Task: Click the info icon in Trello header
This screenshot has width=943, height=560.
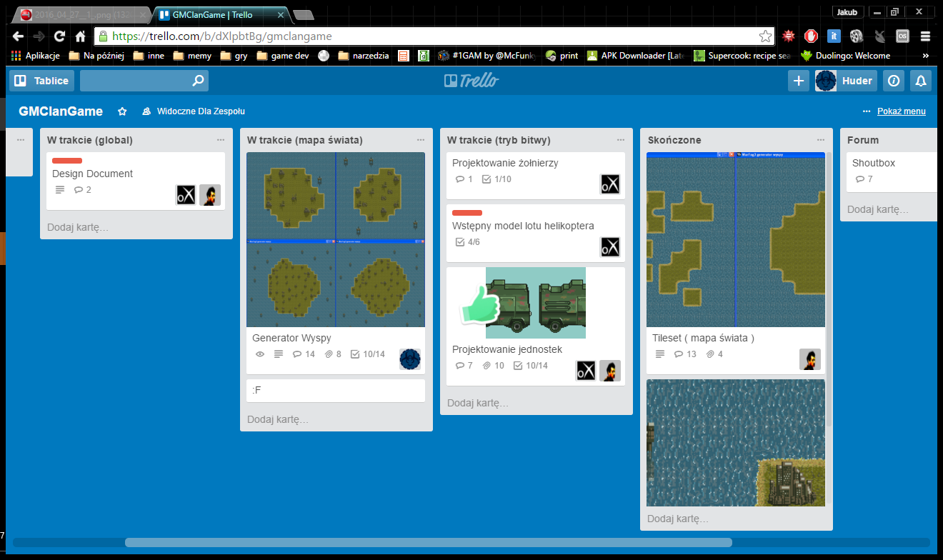Action: click(893, 81)
